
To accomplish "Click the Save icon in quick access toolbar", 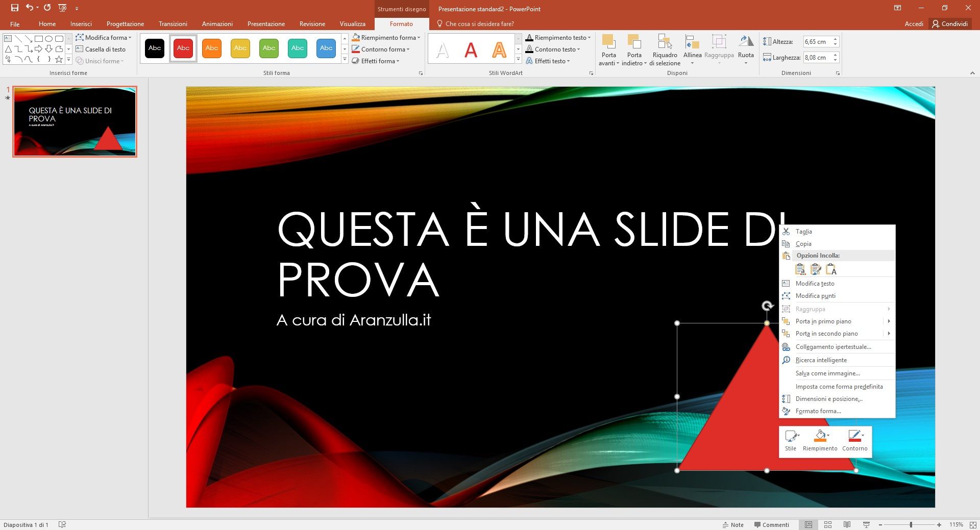I will [15, 8].
